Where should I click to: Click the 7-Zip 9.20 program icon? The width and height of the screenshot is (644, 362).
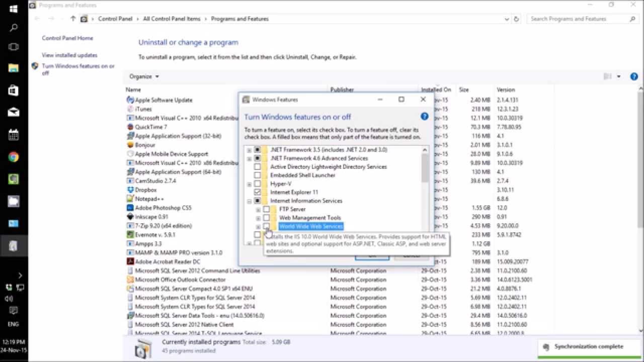pos(130,226)
